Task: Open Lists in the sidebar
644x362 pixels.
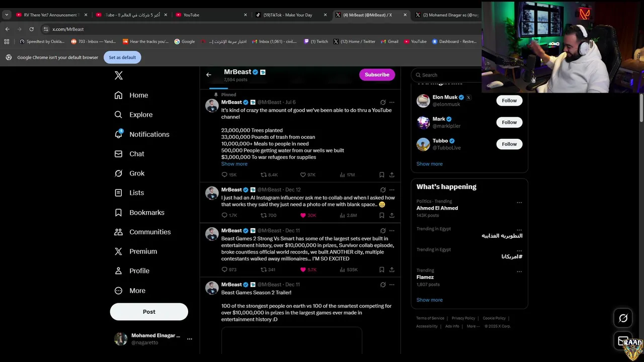Action: (129, 193)
